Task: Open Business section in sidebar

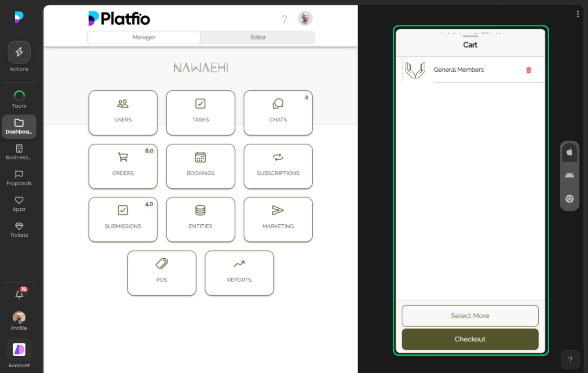Action: (x=19, y=149)
